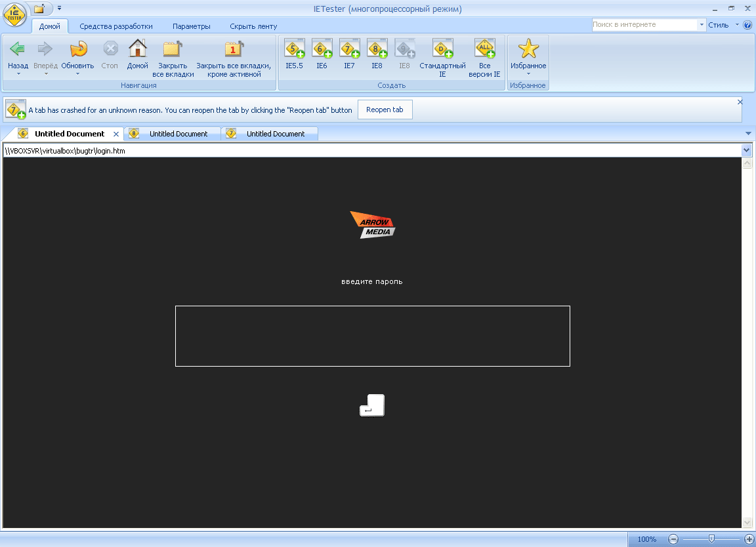This screenshot has width=756, height=547.
Task: Open the quick access toolbar dropdown arrow
Action: 59,8
